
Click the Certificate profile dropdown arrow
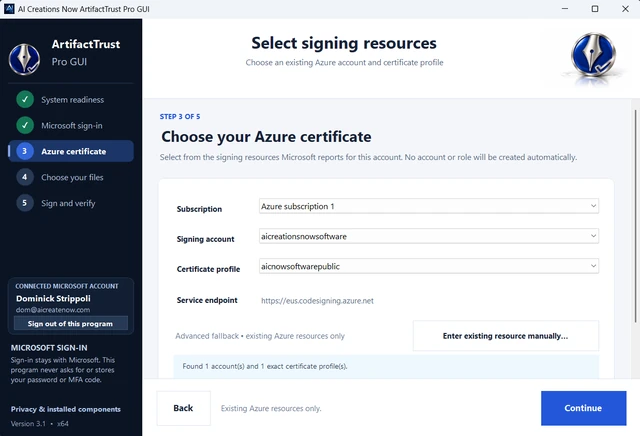pos(593,266)
